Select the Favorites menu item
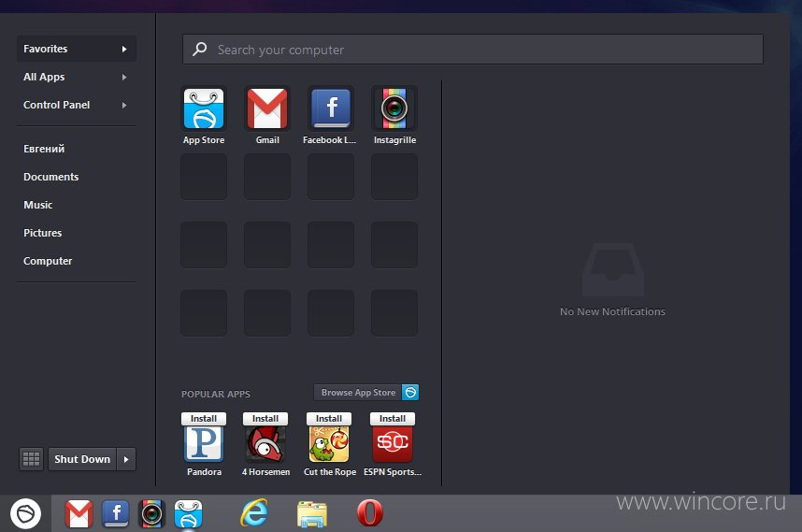The width and height of the screenshot is (802, 532). pos(77,49)
